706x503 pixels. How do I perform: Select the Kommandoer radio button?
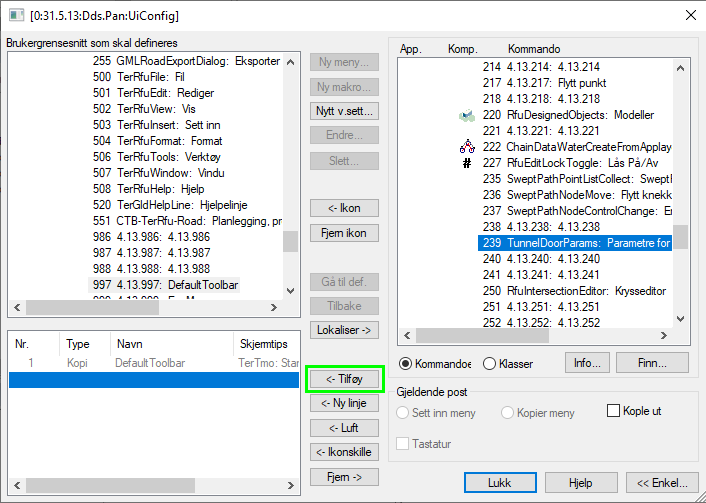[406, 364]
